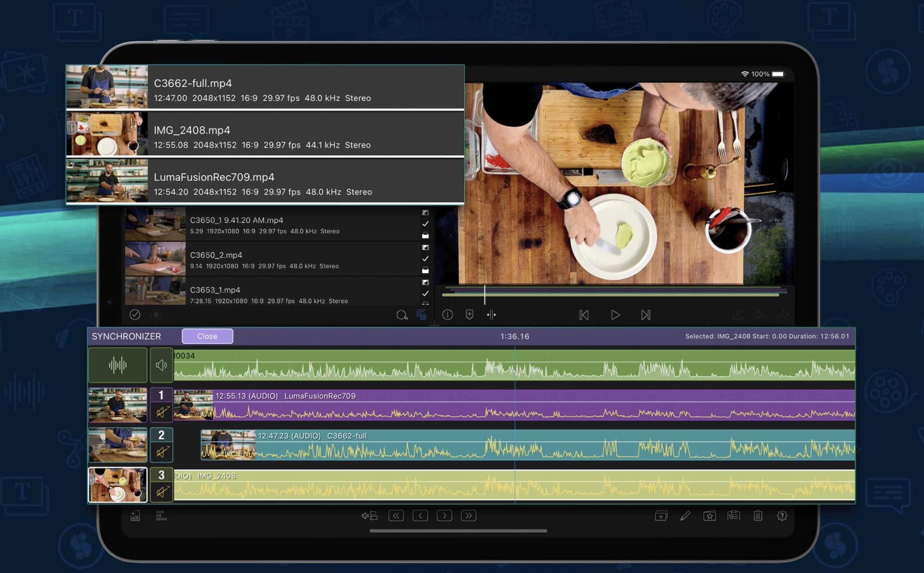Open clip info (i) button
Image resolution: width=924 pixels, height=573 pixels.
tap(448, 315)
